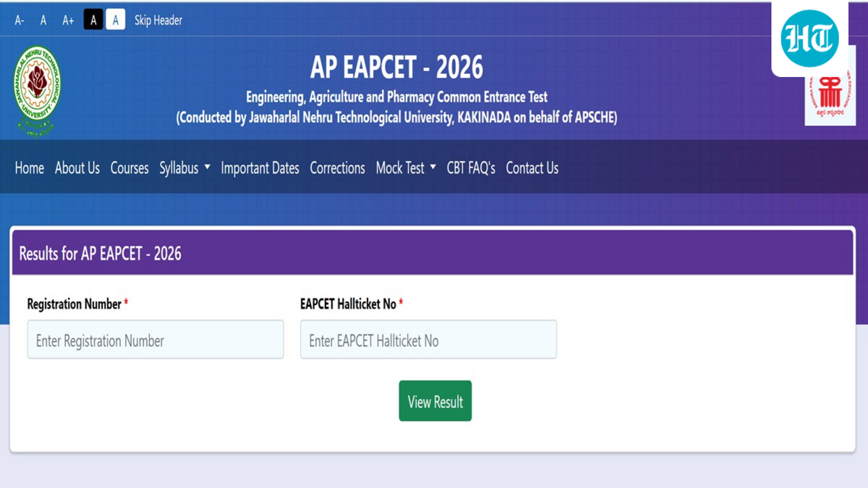Image resolution: width=868 pixels, height=488 pixels.
Task: Click the HT logo badge
Action: 810,38
